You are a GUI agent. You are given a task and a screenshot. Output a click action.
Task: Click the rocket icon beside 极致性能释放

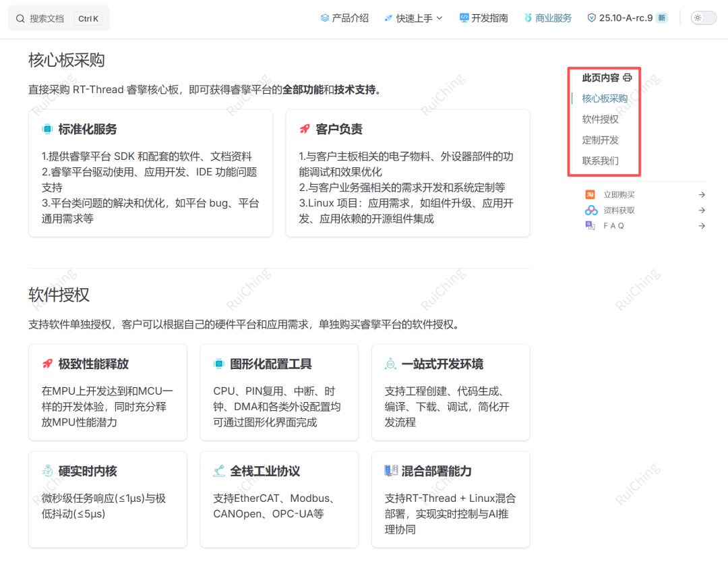click(x=47, y=364)
